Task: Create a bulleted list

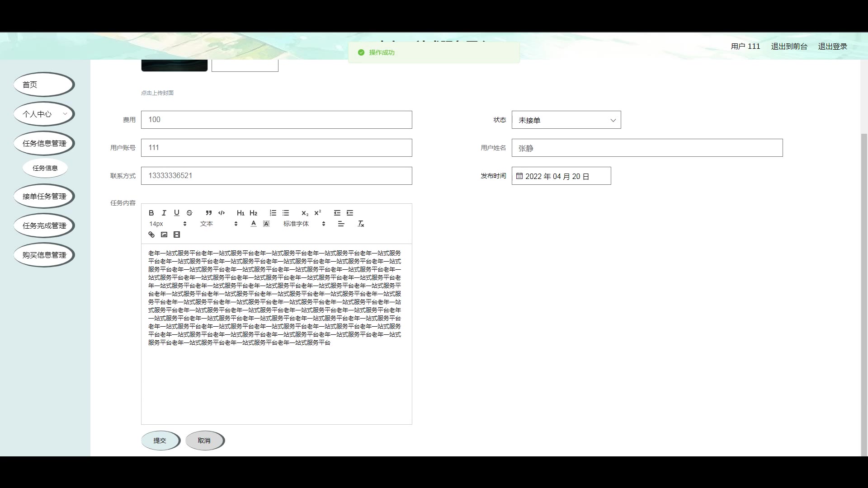Action: (286, 213)
